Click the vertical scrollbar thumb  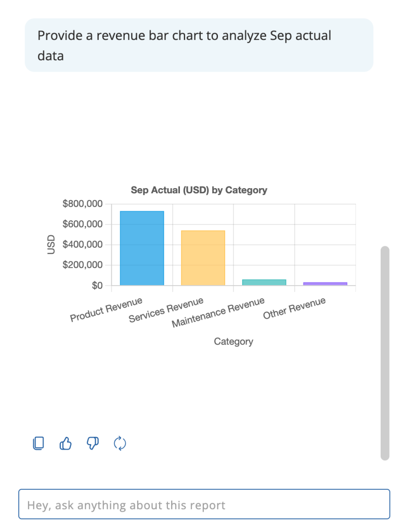(x=385, y=353)
